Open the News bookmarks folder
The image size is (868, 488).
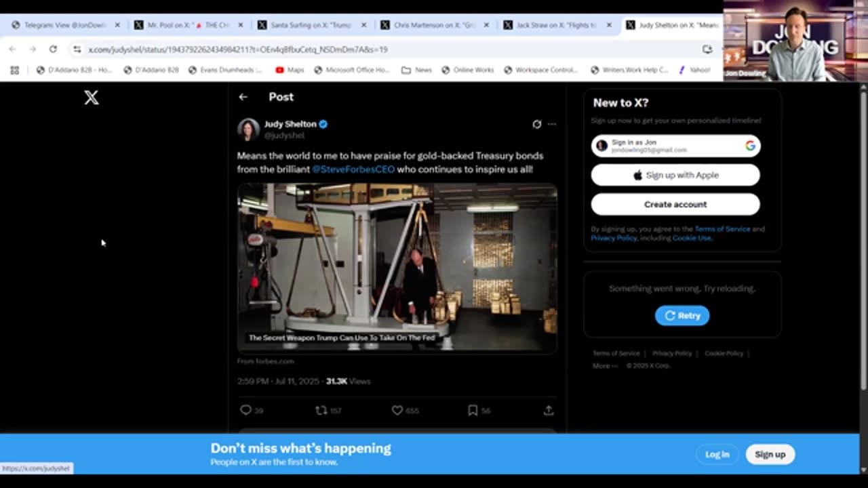416,70
